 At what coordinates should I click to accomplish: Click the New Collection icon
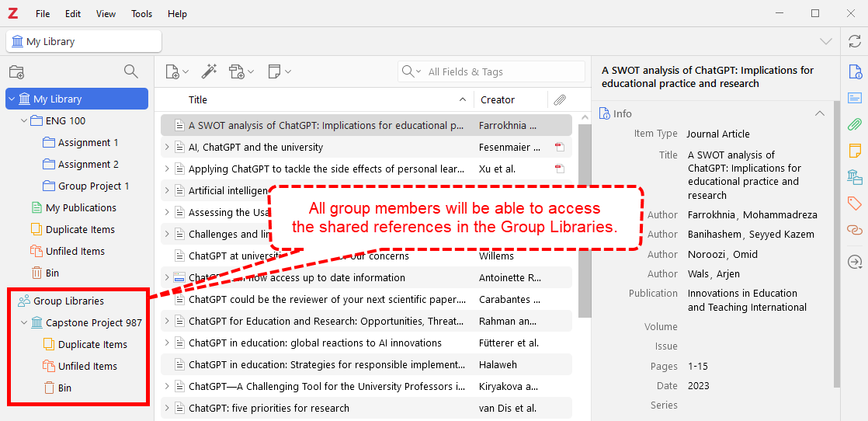pyautogui.click(x=16, y=72)
